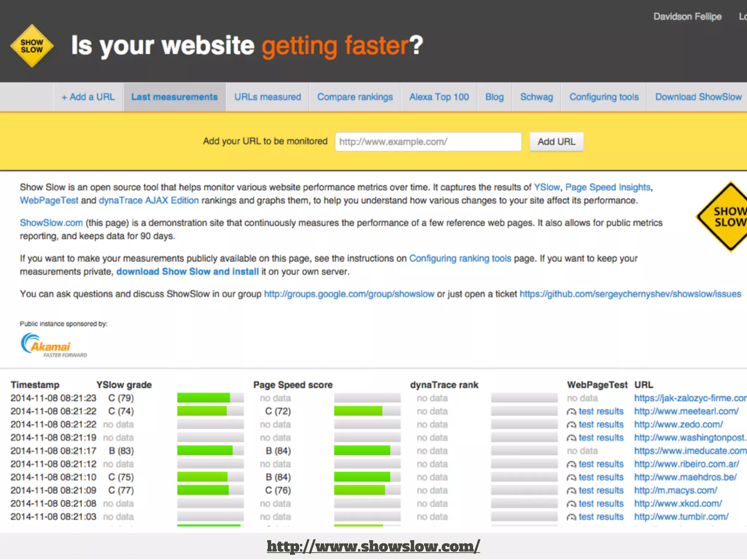Viewport: 747px width, 560px height.
Task: Click Page Speed score C (76)
Action: [278, 490]
